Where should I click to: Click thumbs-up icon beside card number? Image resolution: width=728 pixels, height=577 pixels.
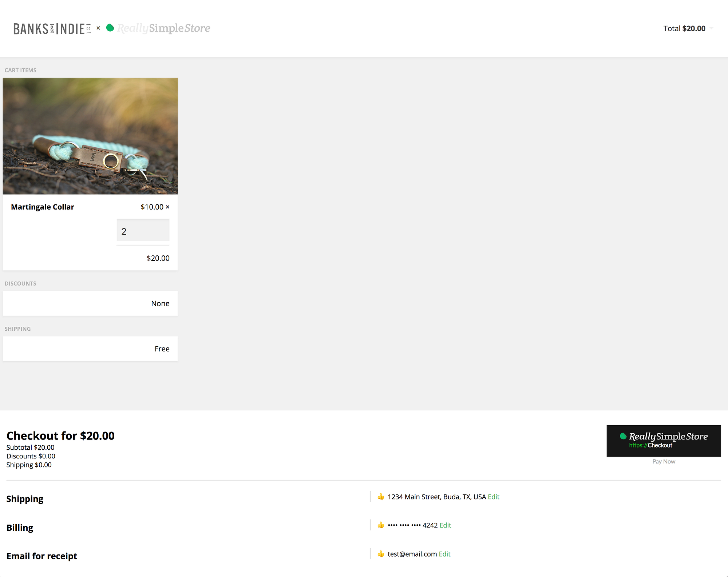(x=381, y=525)
